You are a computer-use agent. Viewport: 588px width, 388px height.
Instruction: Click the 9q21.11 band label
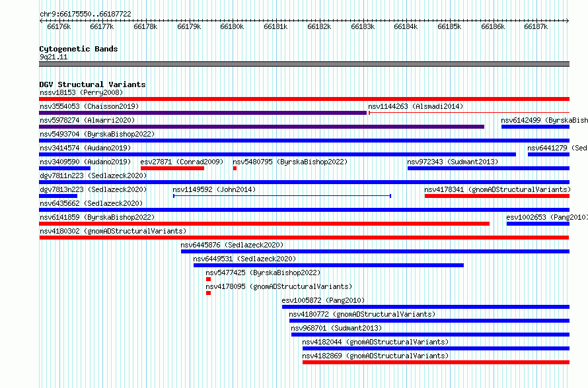coord(54,57)
